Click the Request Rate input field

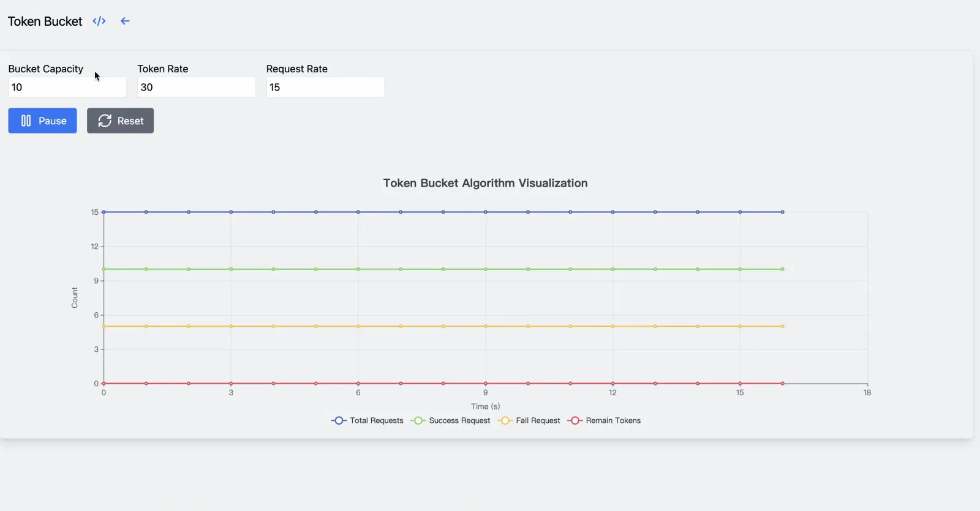[x=325, y=87]
